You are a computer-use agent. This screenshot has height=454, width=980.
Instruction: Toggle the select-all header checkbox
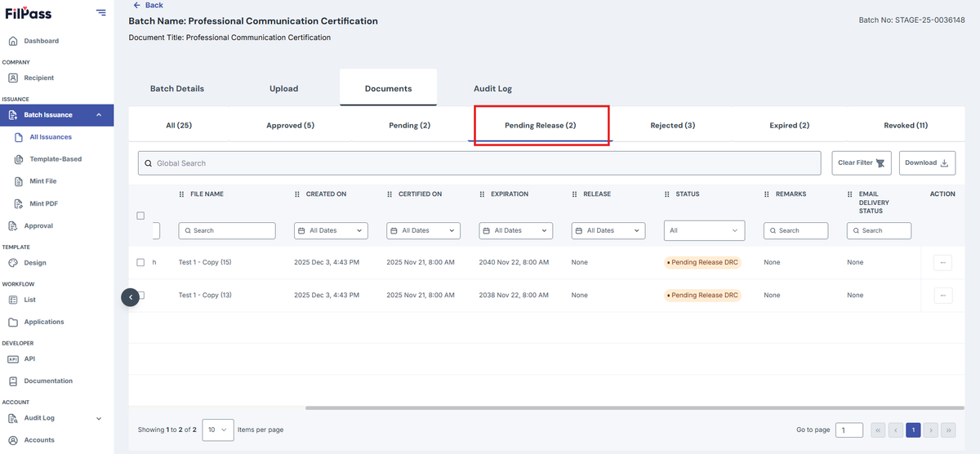click(140, 216)
